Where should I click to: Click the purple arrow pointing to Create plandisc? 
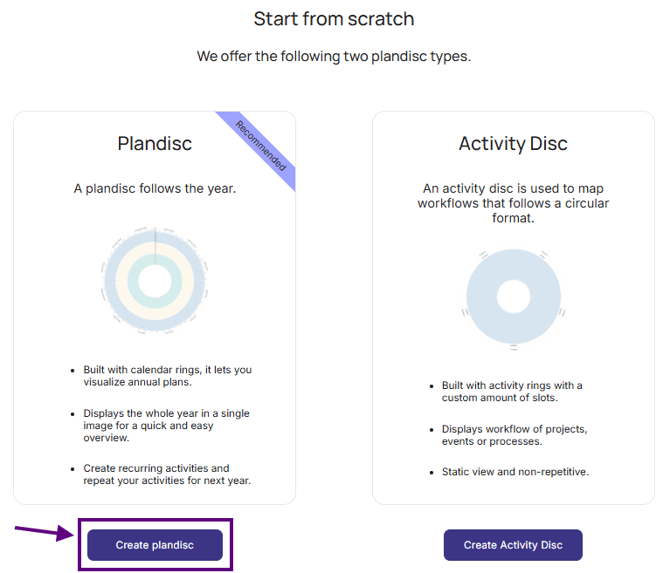[44, 532]
